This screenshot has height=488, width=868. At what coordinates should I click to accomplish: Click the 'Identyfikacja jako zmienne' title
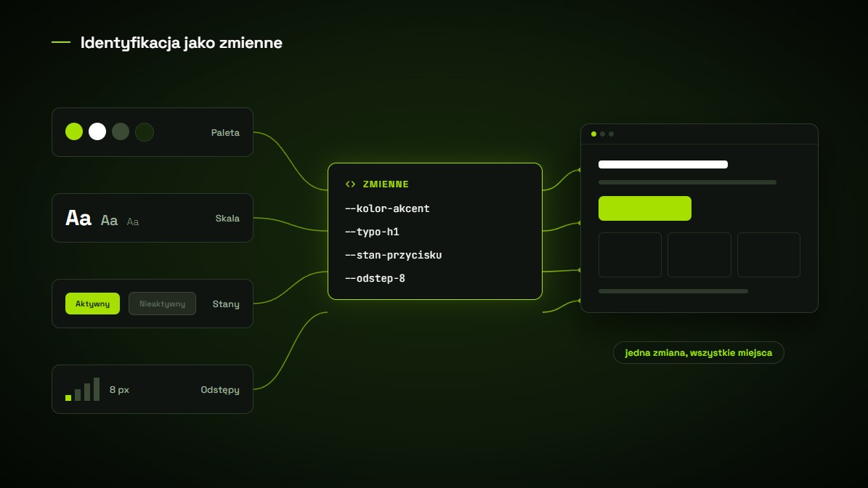point(182,43)
